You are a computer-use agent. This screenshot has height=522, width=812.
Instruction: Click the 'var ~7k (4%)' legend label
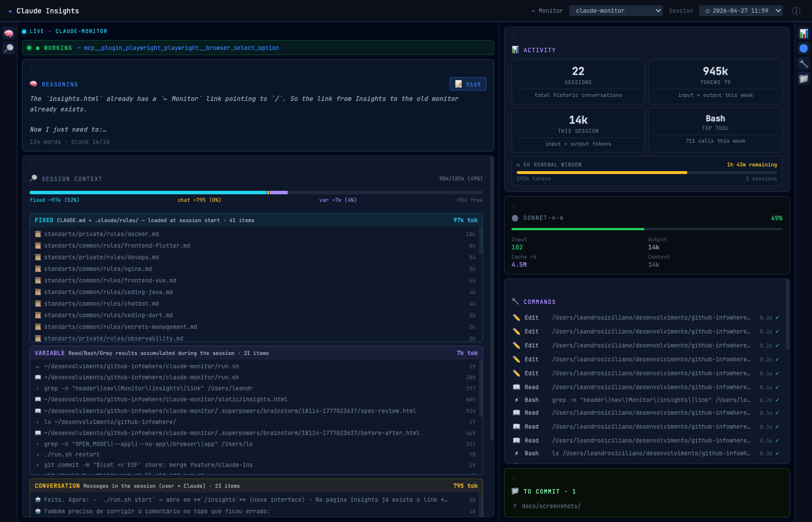pos(338,200)
